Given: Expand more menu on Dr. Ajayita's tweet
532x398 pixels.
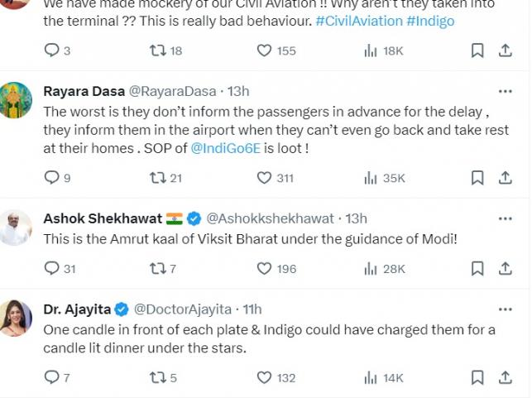Looking at the screenshot, I should 505,309.
